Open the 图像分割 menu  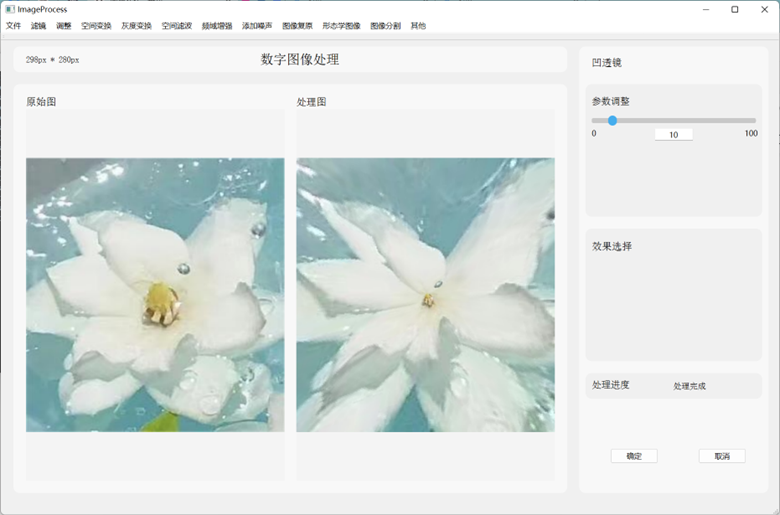(x=385, y=26)
